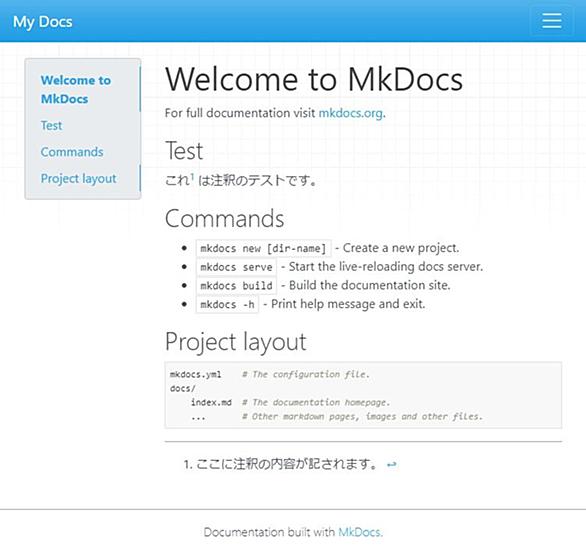Jump to Project layout in sidebar

(x=78, y=178)
